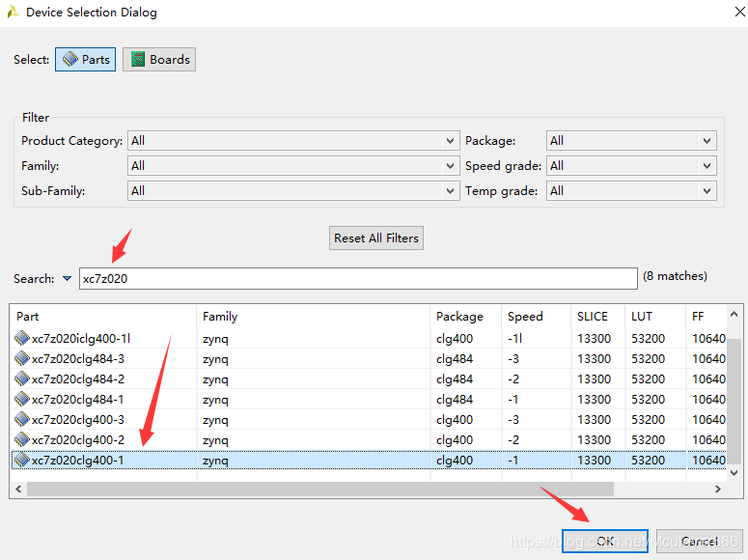Open the Package filter dropdown
The width and height of the screenshot is (748, 560).
pyautogui.click(x=631, y=141)
